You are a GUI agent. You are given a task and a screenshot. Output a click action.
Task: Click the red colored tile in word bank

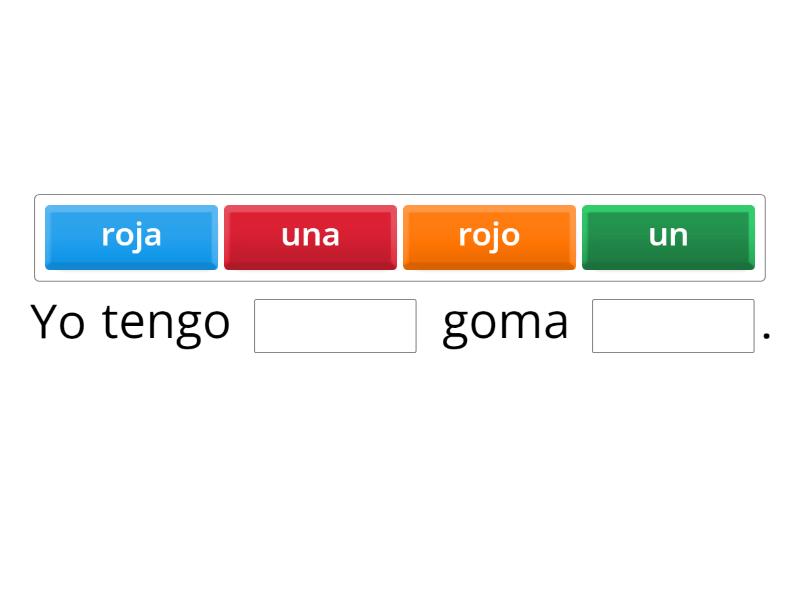pos(310,237)
